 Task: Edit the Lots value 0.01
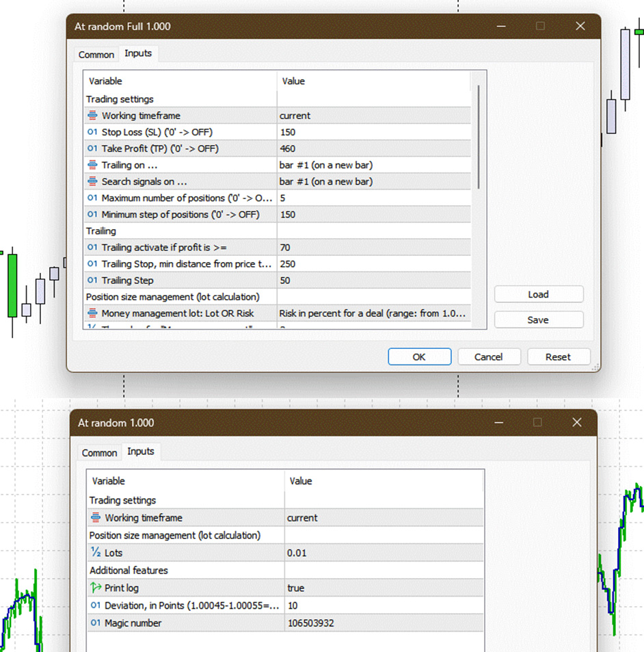click(x=384, y=553)
